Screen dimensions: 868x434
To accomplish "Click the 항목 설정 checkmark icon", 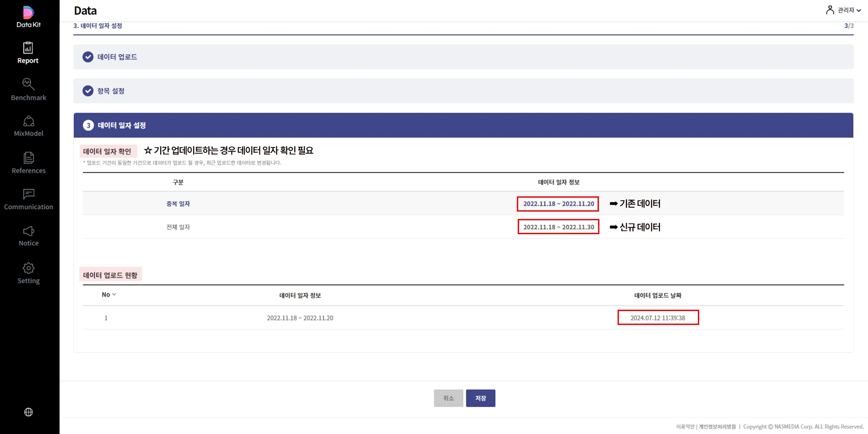I will [x=88, y=91].
